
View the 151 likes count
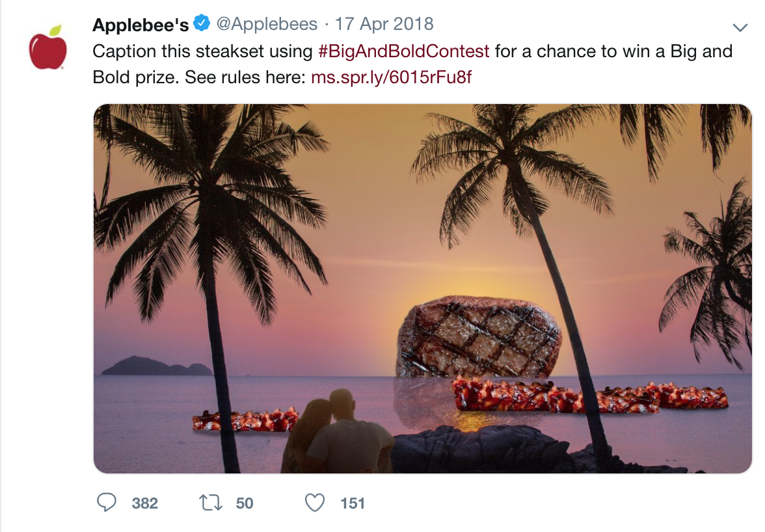353,503
